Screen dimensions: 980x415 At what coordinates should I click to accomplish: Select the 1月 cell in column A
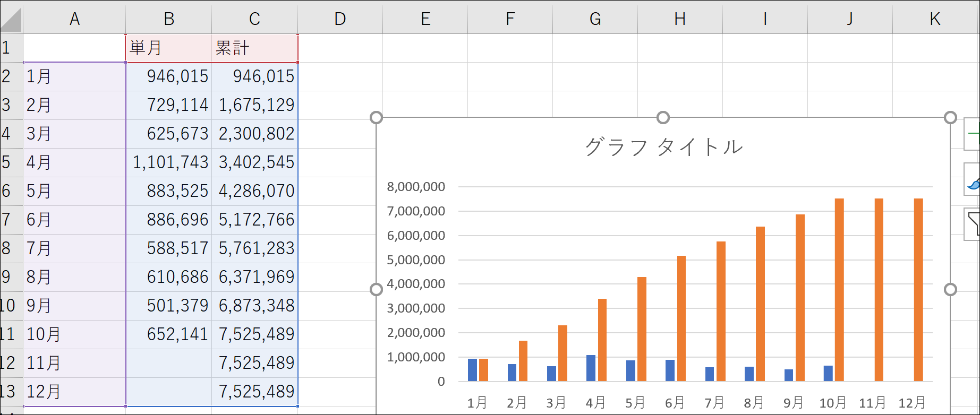(x=74, y=76)
